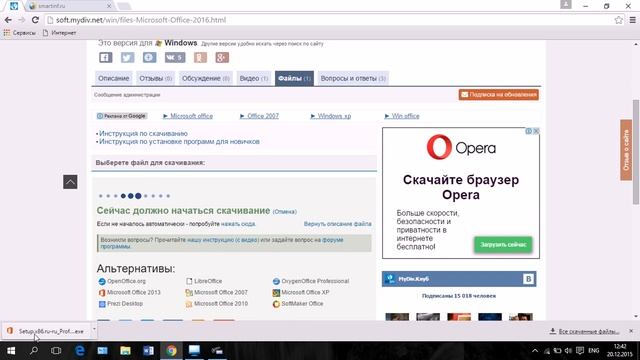Open Windows xp ad link
Screen dimensions: 640x360
334,116
